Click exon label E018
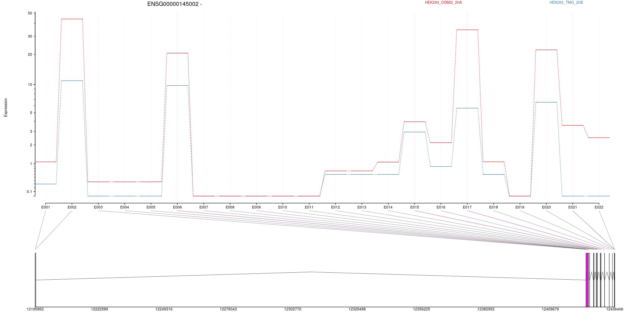 pos(493,207)
